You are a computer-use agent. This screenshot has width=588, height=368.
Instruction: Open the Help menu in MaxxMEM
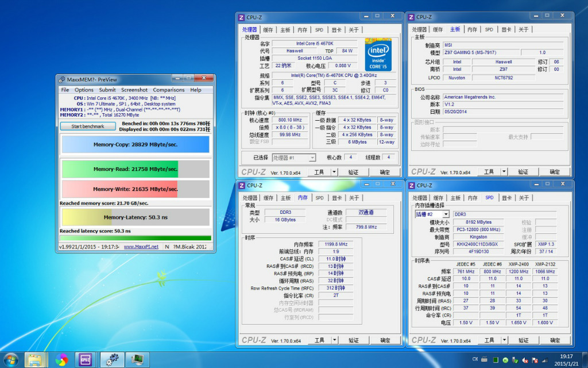(x=196, y=90)
